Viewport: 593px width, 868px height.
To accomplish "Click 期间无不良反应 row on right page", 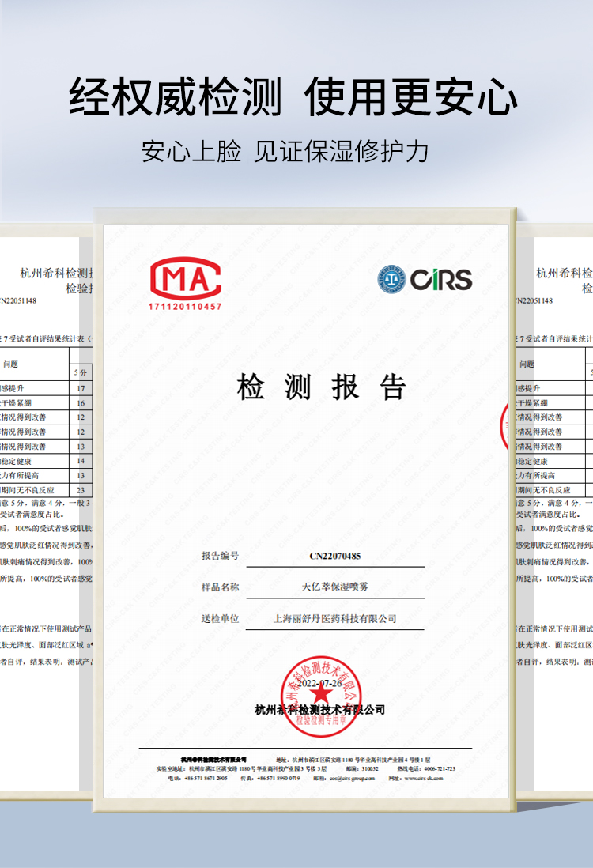I will coord(543,490).
